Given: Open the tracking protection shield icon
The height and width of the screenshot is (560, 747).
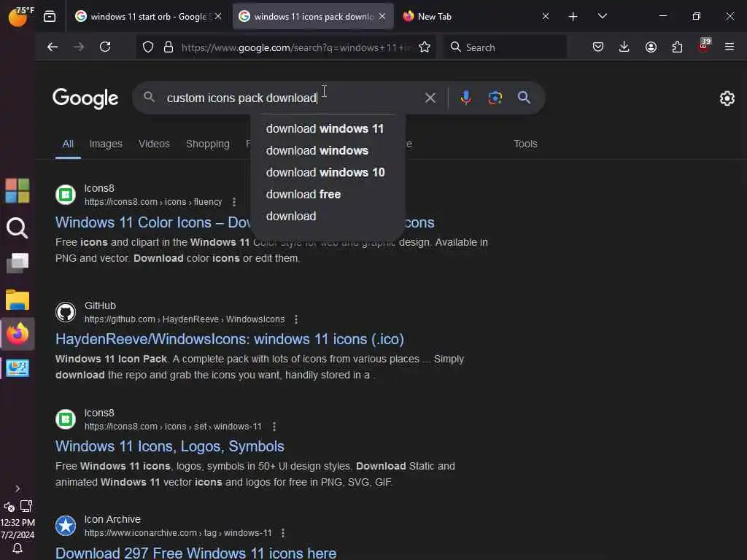Looking at the screenshot, I should pyautogui.click(x=148, y=47).
